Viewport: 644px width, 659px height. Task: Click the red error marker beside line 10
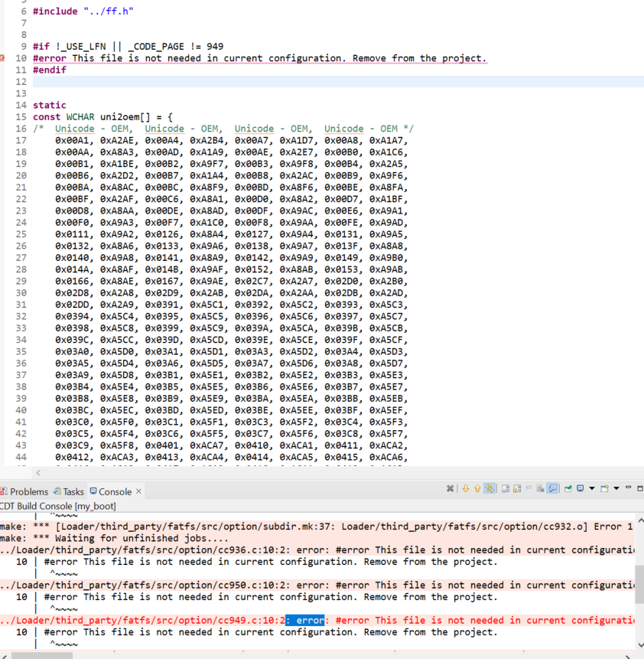(x=5, y=57)
